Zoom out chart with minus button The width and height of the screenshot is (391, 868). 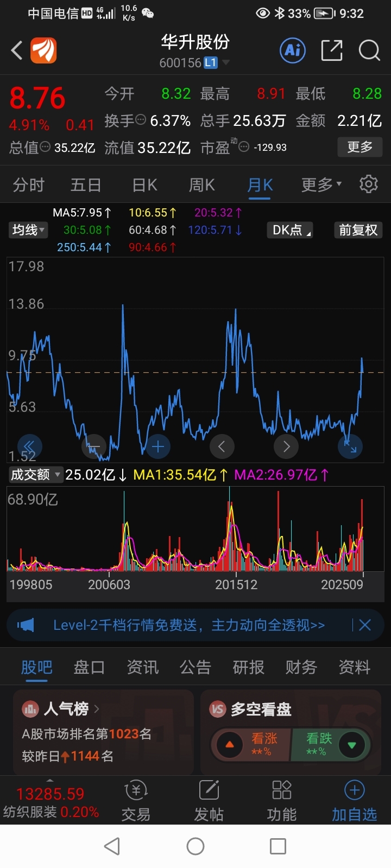[94, 446]
